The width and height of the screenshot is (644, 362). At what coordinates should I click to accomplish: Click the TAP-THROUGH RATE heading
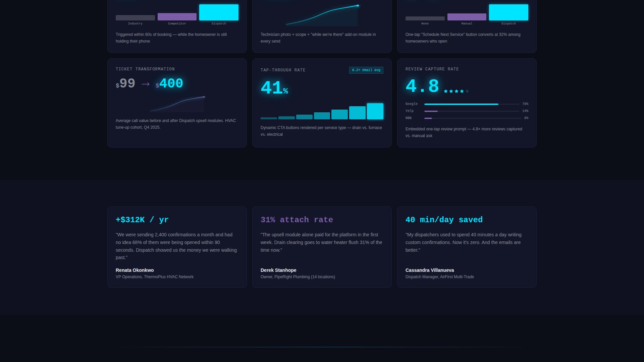click(283, 70)
